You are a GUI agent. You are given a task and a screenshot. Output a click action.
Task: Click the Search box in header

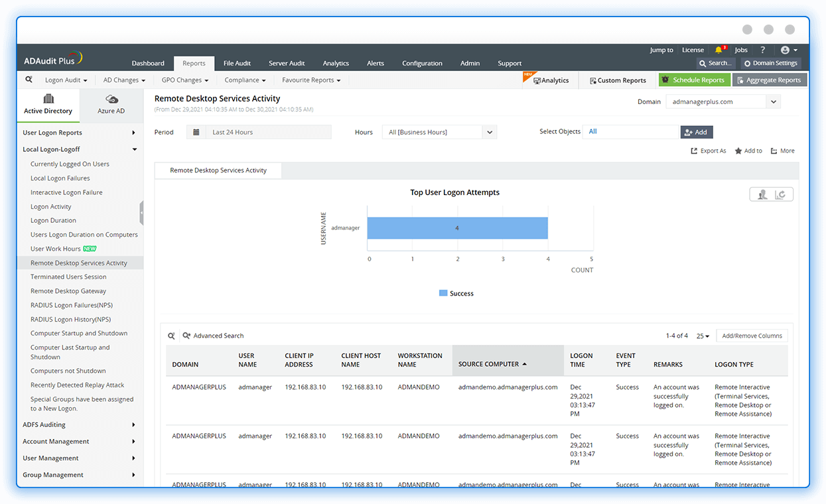(x=715, y=63)
